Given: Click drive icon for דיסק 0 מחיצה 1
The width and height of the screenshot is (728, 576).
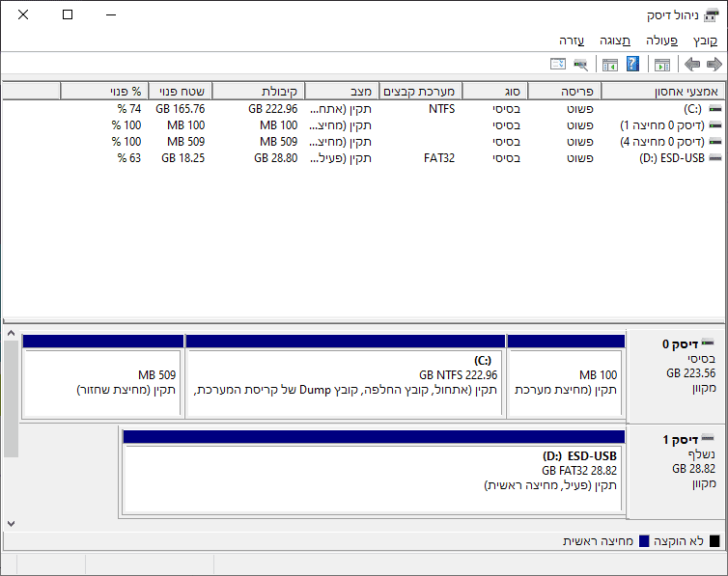Looking at the screenshot, I should tap(715, 125).
